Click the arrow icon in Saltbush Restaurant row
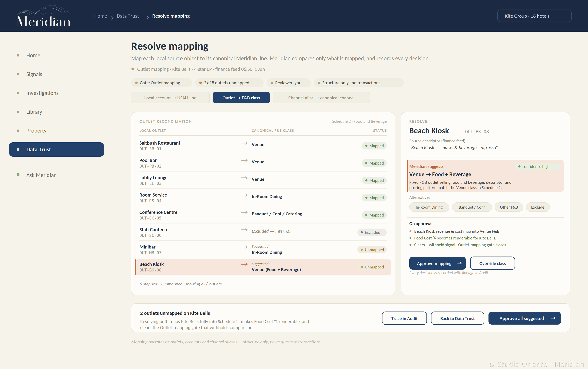This screenshot has height=369, width=588. 244,143
